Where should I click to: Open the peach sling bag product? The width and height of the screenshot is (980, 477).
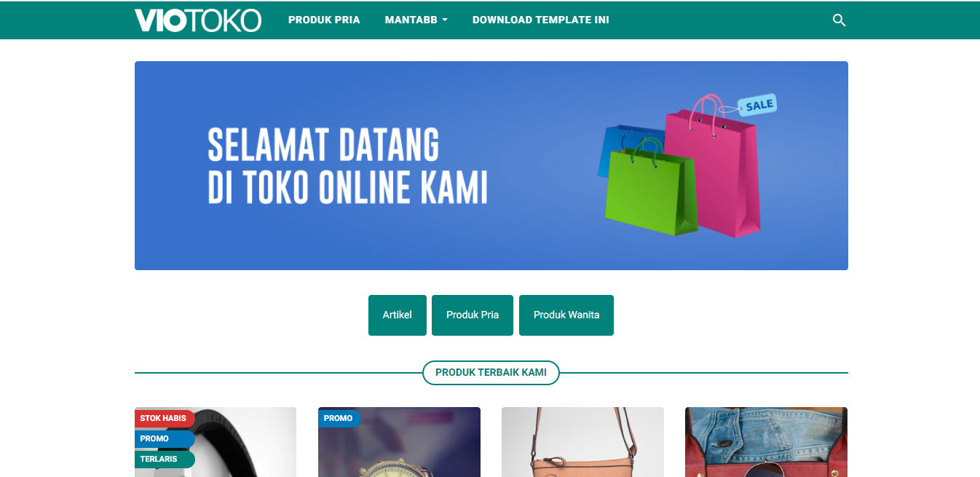pos(582,442)
